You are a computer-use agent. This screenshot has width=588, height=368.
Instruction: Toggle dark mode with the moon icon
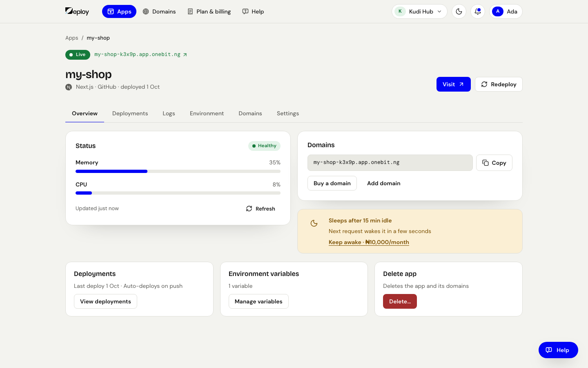459,11
